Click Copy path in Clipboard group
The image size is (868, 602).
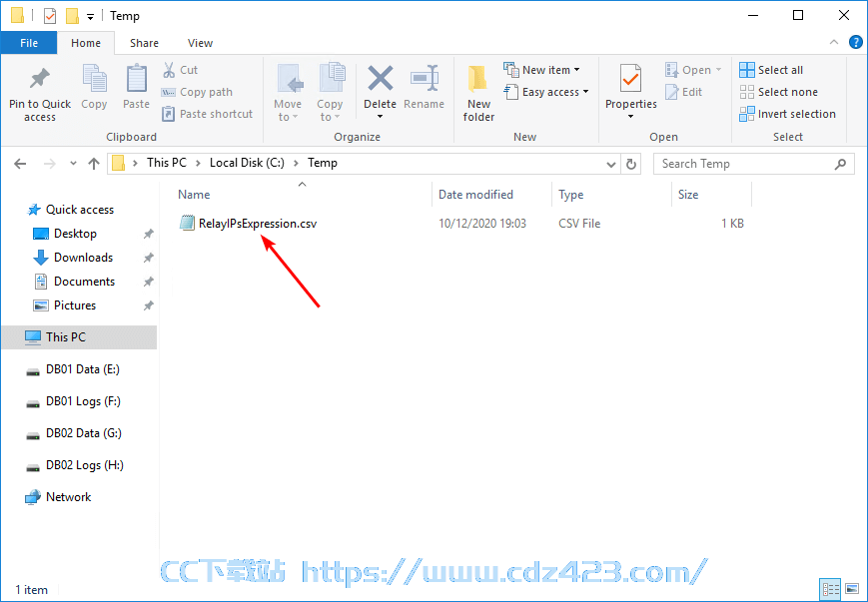coord(197,92)
